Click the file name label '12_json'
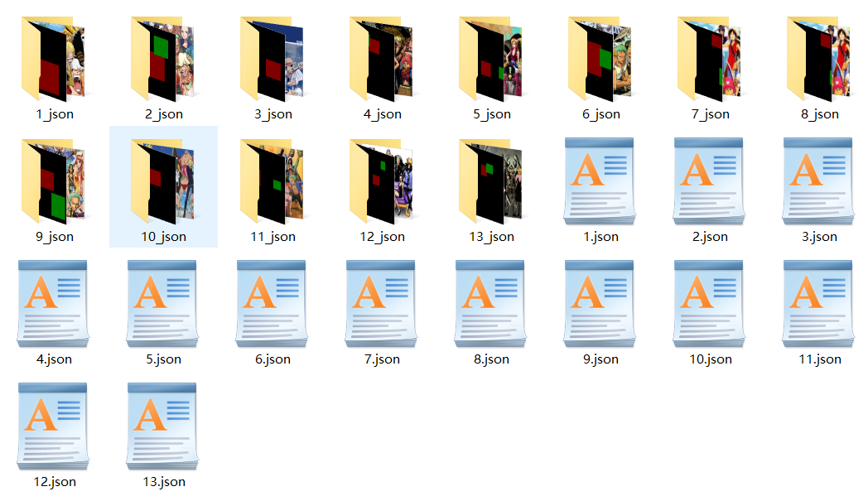868x501 pixels. coord(383,237)
